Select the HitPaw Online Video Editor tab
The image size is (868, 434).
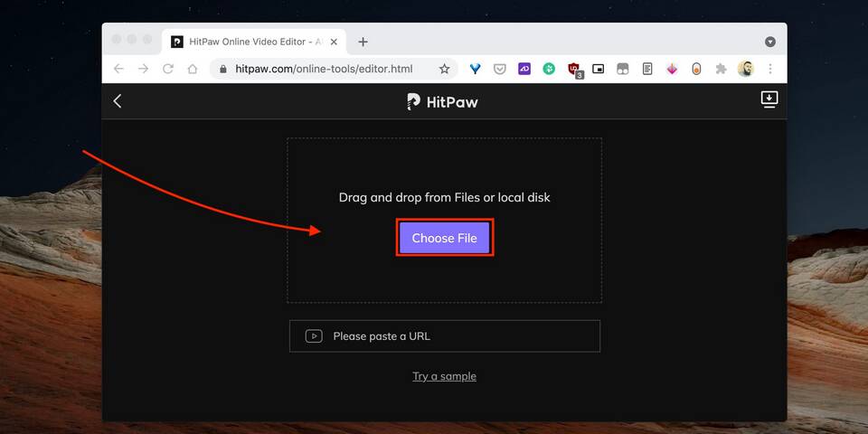click(x=254, y=42)
